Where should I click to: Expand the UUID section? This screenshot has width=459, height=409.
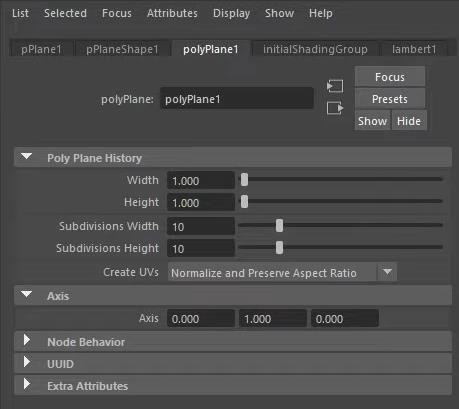(27, 362)
